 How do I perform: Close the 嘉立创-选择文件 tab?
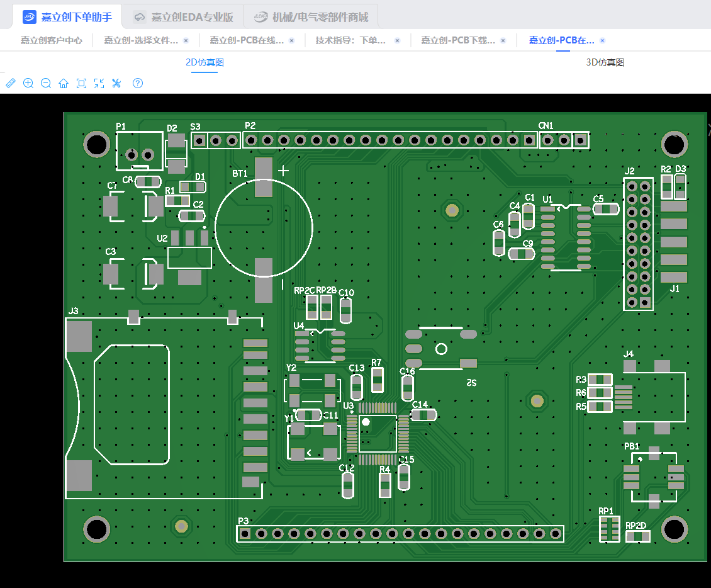coord(186,40)
